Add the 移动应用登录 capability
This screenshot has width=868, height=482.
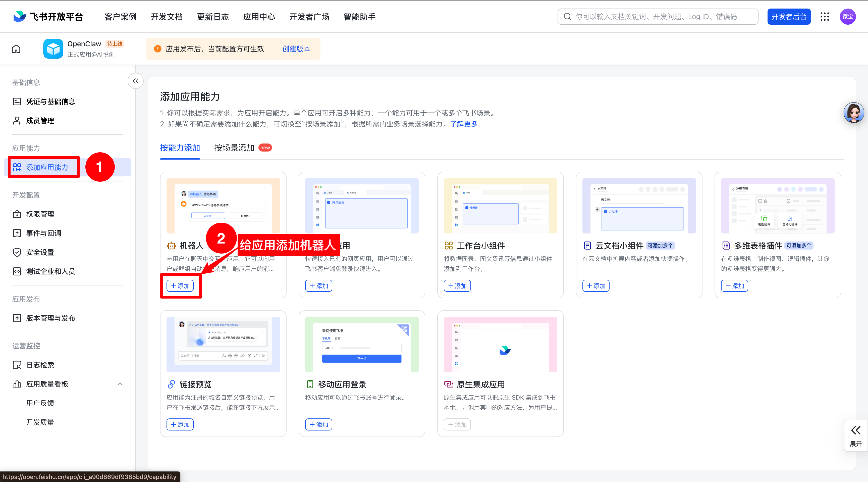tap(318, 425)
